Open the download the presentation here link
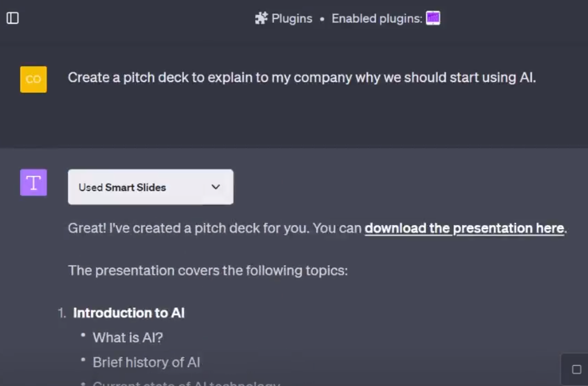Screen dimensions: 588x386 (x=464, y=228)
